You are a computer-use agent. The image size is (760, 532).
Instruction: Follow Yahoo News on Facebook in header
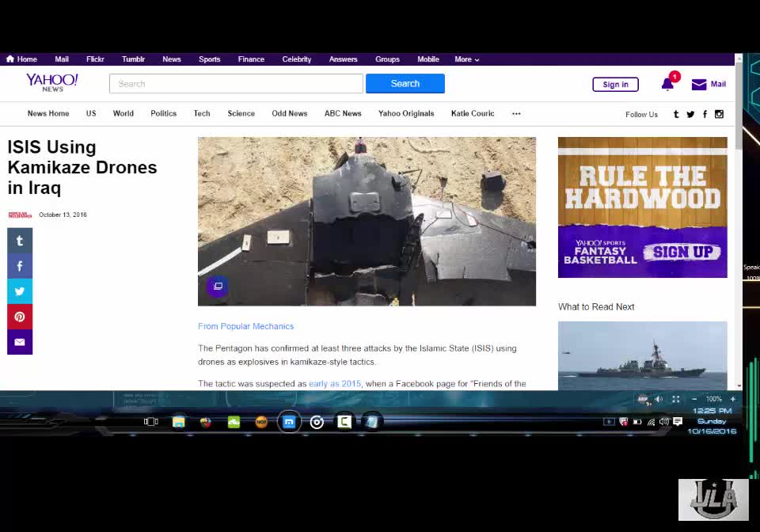[x=705, y=114]
